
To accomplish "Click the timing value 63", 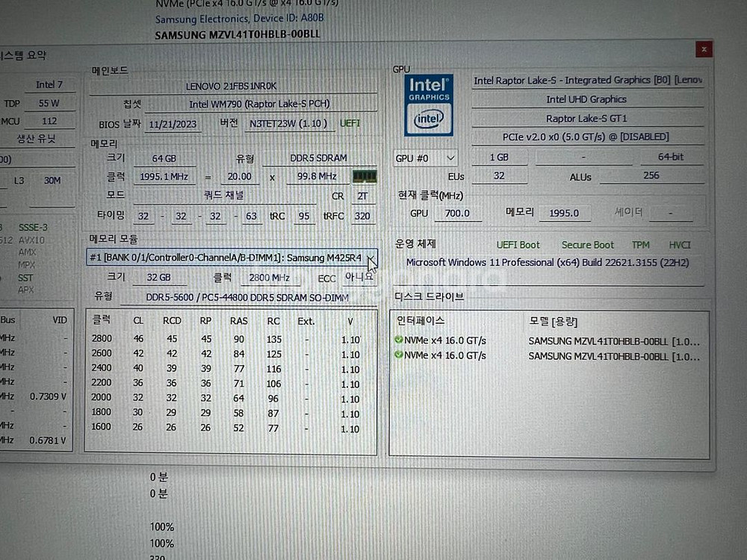I will point(251,217).
